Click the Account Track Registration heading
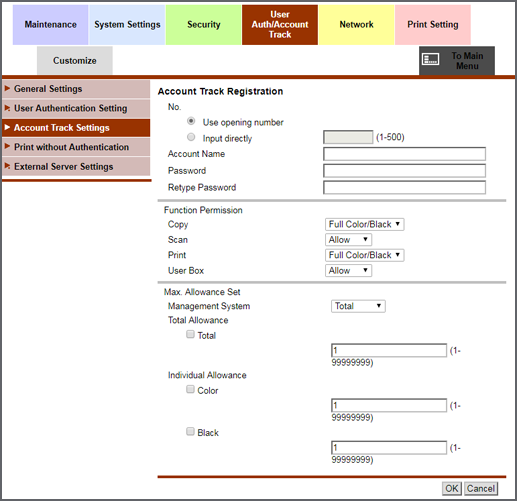This screenshot has width=517, height=501. pyautogui.click(x=220, y=91)
